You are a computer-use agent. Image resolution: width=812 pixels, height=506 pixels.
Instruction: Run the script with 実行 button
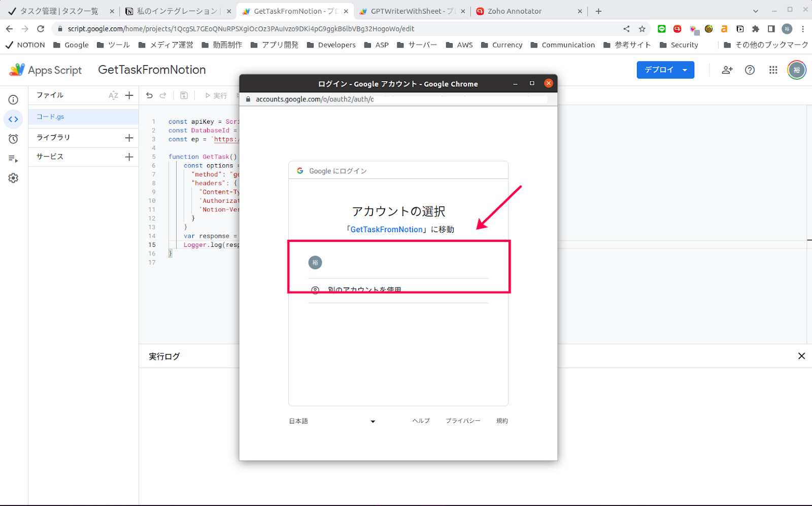tap(216, 95)
